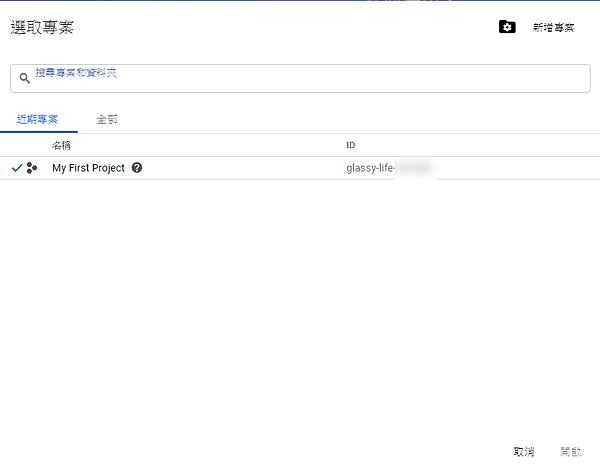The image size is (600, 473).
Task: Switch to the 近期專案 tab
Action: [38, 119]
